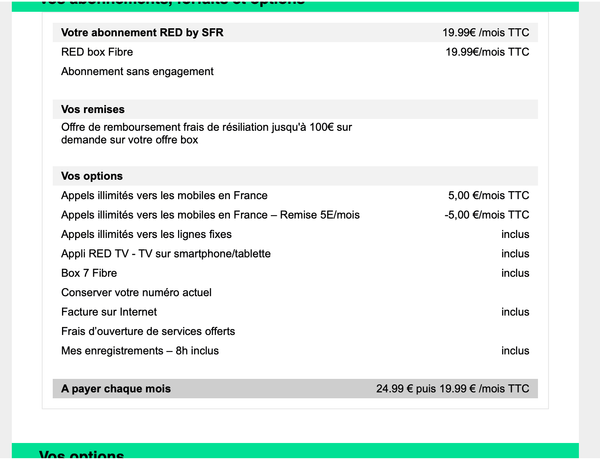The width and height of the screenshot is (600, 459).
Task: Select the '-5,00 €/mois TTC' discount value
Action: [487, 215]
